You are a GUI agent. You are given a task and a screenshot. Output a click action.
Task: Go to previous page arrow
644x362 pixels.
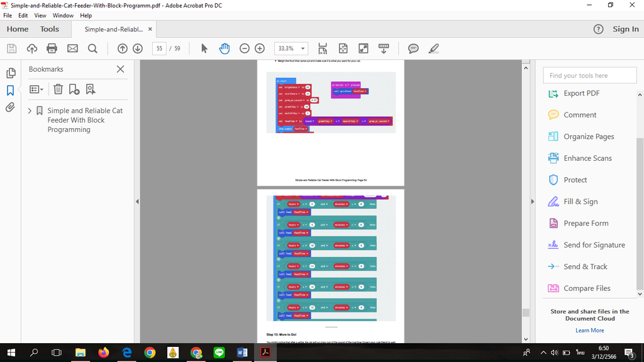(123, 48)
